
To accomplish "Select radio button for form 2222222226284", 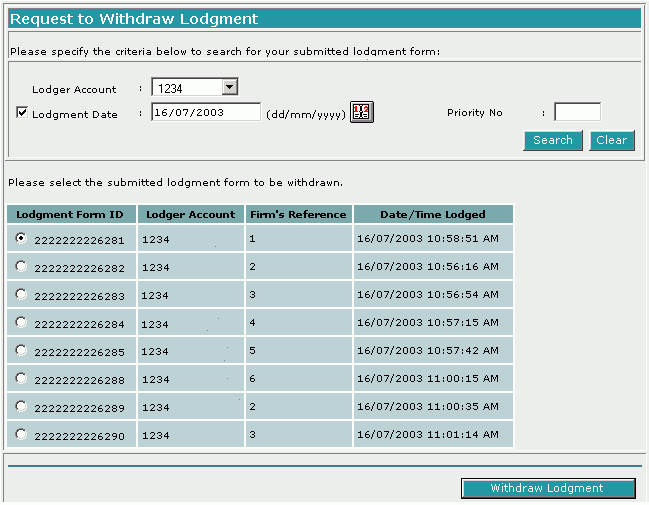I will pyautogui.click(x=22, y=323).
